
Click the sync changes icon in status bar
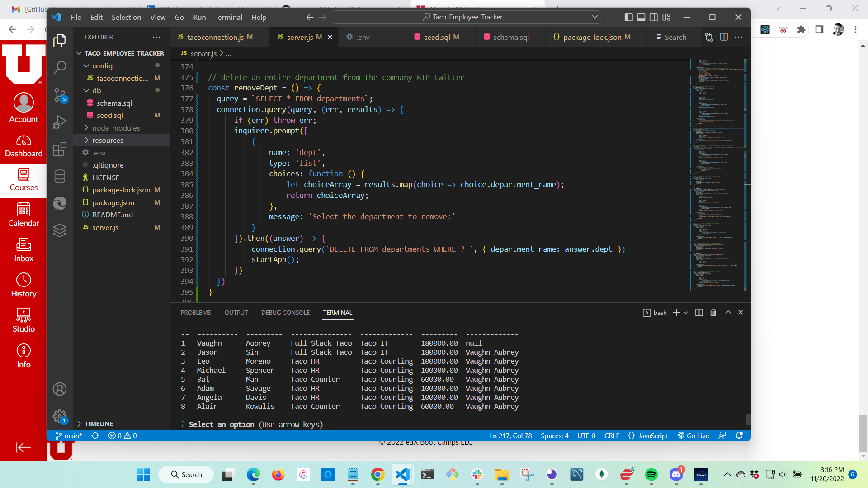[95, 436]
